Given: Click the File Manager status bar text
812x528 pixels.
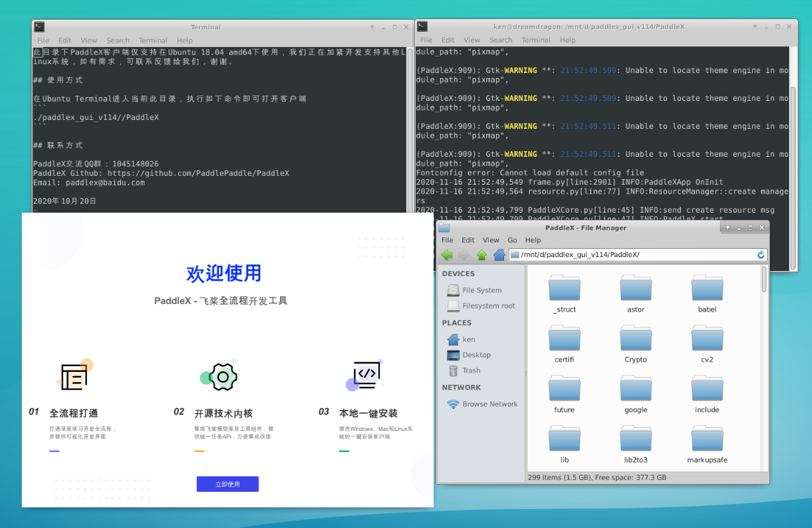Looking at the screenshot, I should 597,478.
